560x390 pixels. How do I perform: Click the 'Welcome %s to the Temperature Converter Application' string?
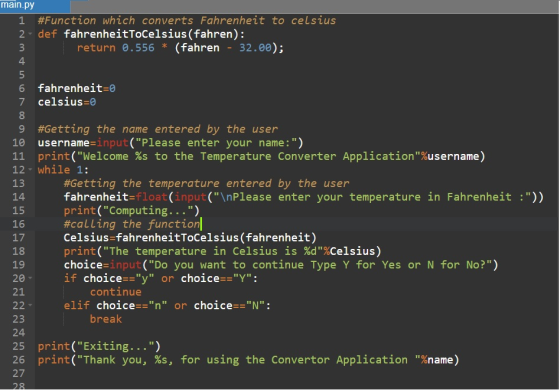(x=249, y=156)
